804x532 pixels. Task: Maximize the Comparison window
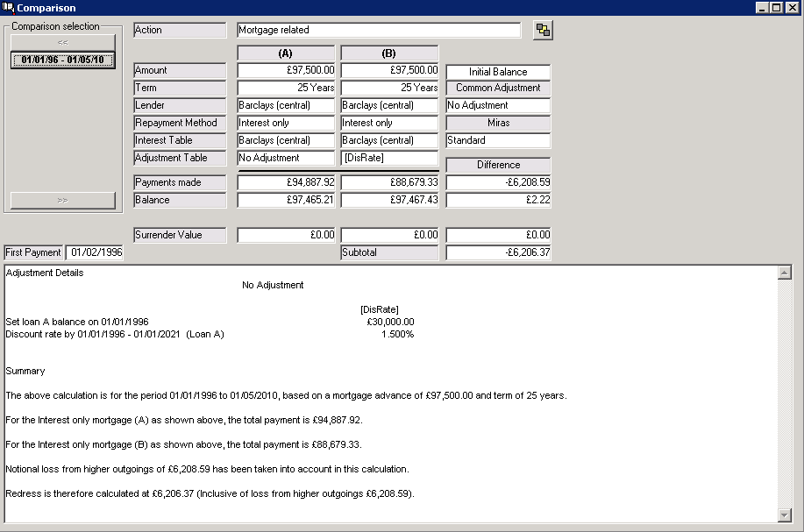(x=776, y=8)
